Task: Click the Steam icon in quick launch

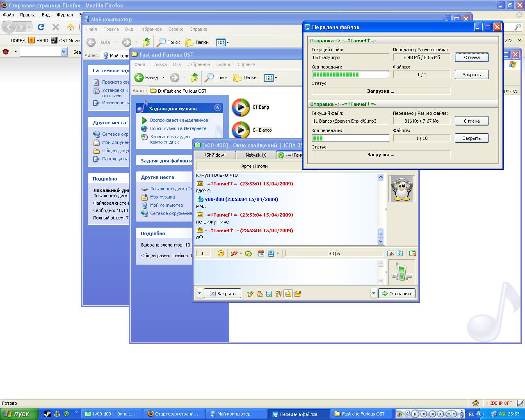Action: click(x=48, y=414)
